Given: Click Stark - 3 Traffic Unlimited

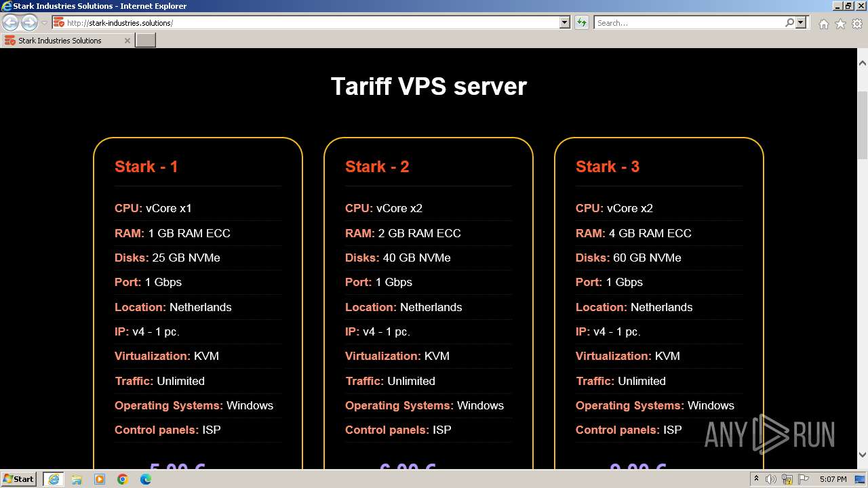Looking at the screenshot, I should [620, 381].
